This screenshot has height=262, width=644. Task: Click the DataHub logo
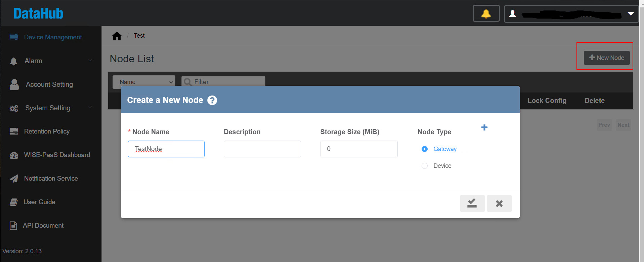point(38,13)
